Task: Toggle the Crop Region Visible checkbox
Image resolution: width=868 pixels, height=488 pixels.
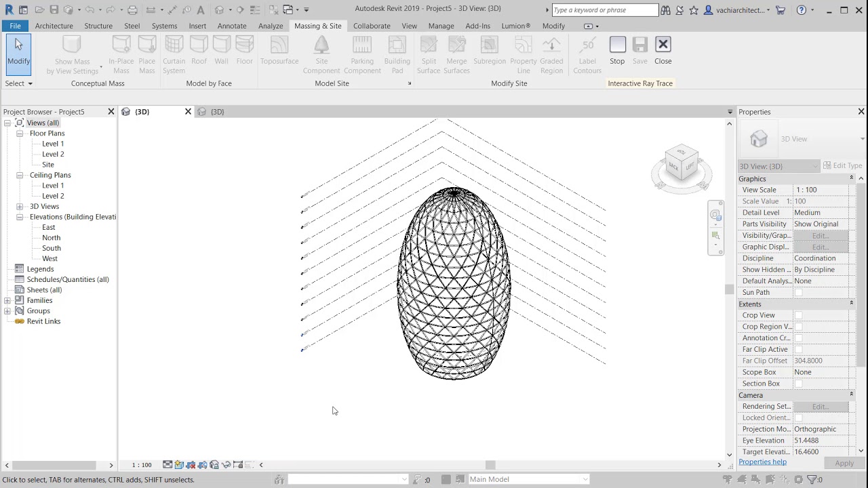Action: coord(798,327)
